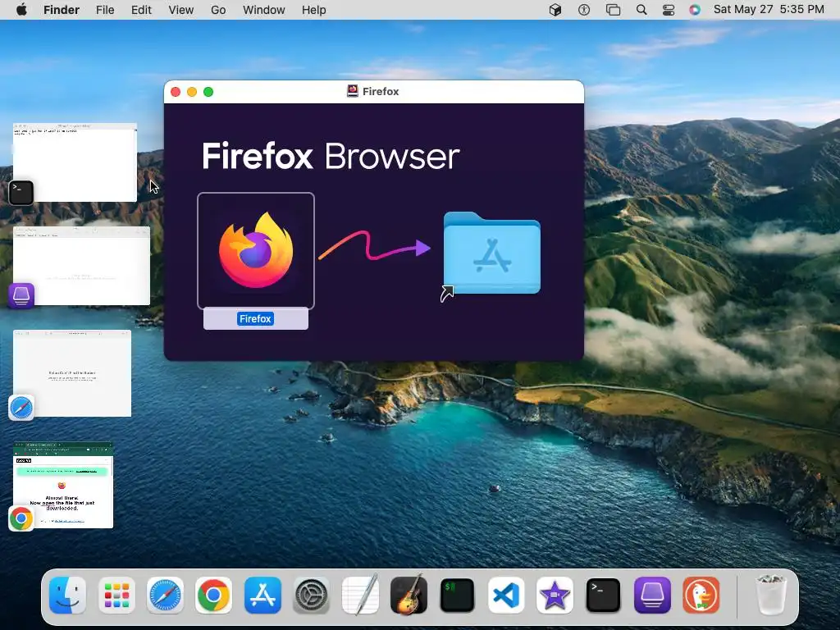Open the Window menu
The width and height of the screenshot is (840, 630).
pos(263,10)
